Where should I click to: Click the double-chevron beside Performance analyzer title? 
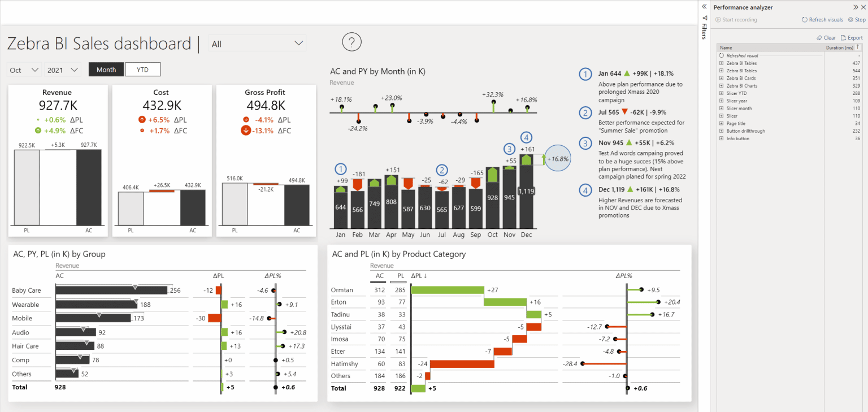tap(855, 7)
